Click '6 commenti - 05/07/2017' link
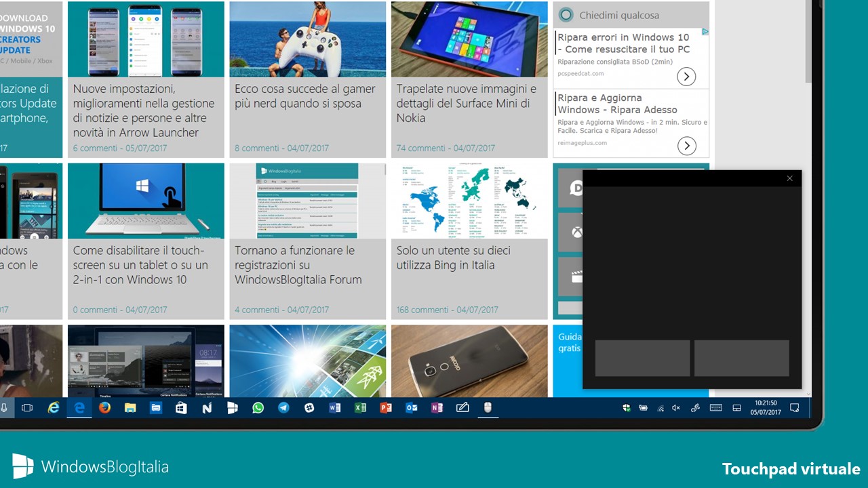The width and height of the screenshot is (868, 488). [119, 148]
